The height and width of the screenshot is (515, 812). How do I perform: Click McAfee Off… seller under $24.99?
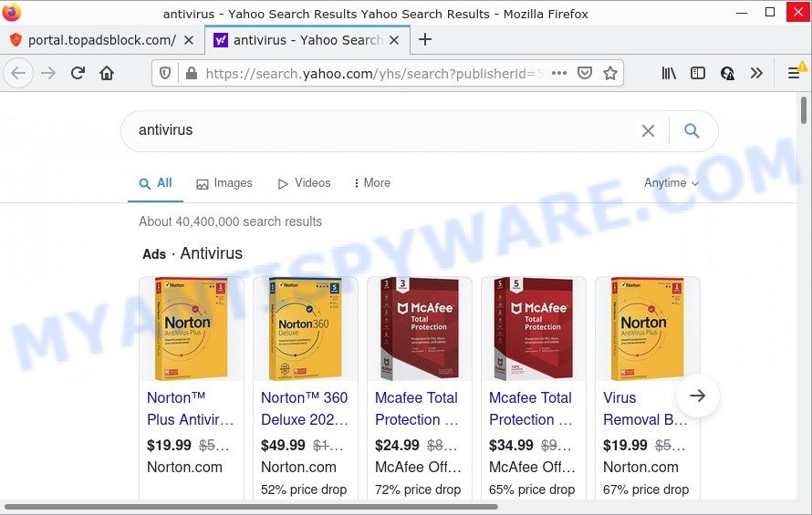point(418,468)
